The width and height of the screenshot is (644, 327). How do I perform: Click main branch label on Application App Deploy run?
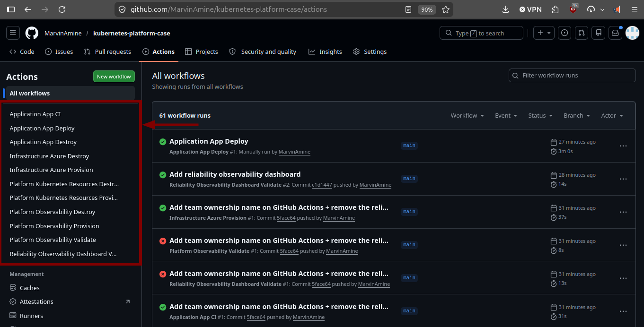tap(409, 146)
